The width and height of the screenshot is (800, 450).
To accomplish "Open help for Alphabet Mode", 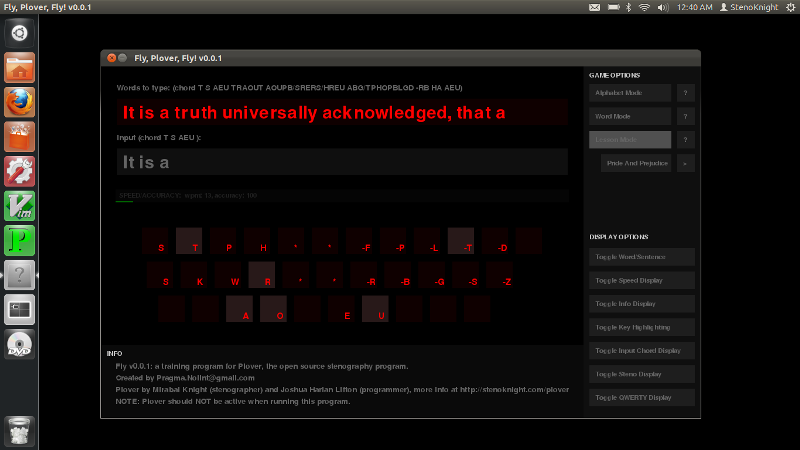I will click(x=686, y=93).
